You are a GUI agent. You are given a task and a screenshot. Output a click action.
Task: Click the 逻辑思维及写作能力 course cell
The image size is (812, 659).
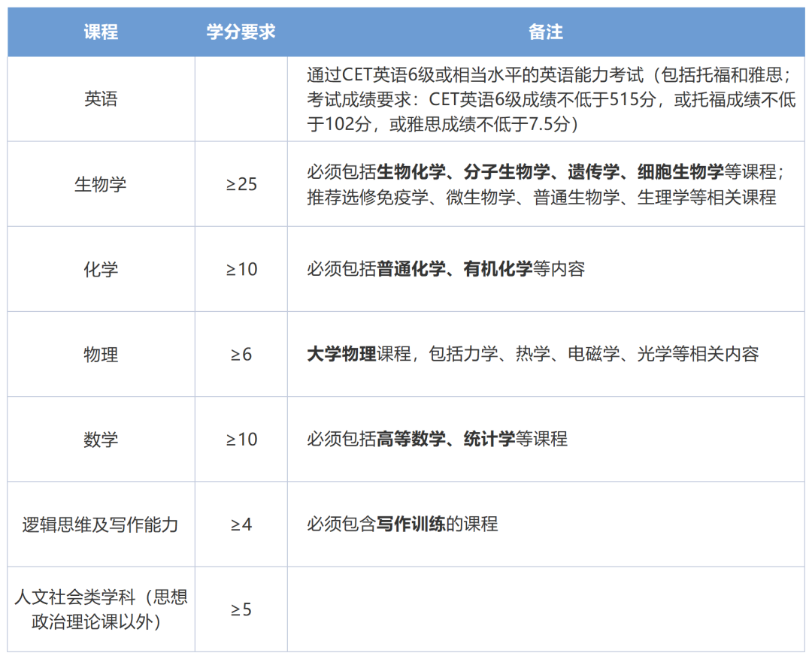[x=101, y=524]
